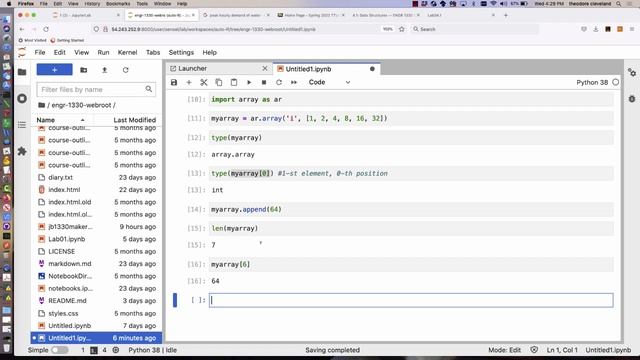This screenshot has width=640, height=360.
Task: Open Table of Contents sidebar icon
Action: pyautogui.click(x=22, y=125)
